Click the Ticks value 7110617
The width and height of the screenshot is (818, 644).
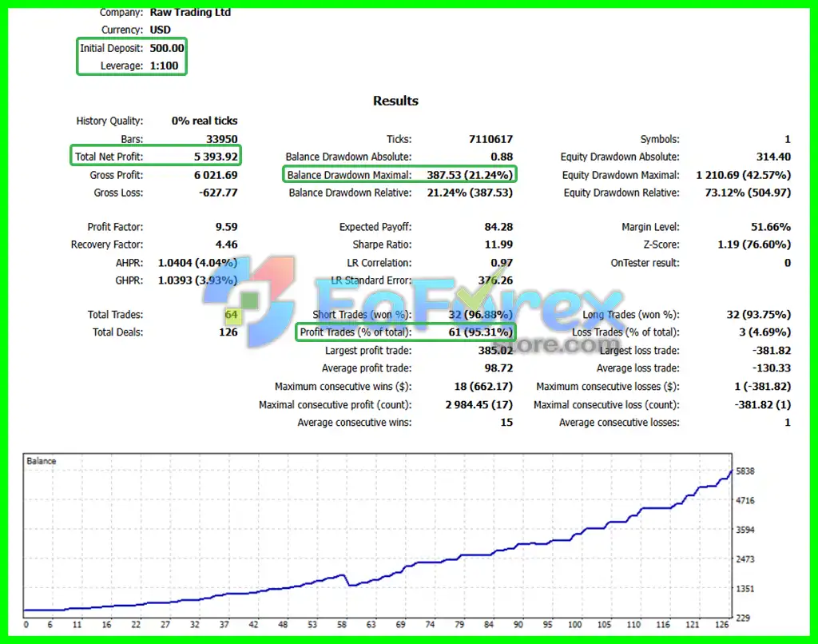[x=491, y=139]
